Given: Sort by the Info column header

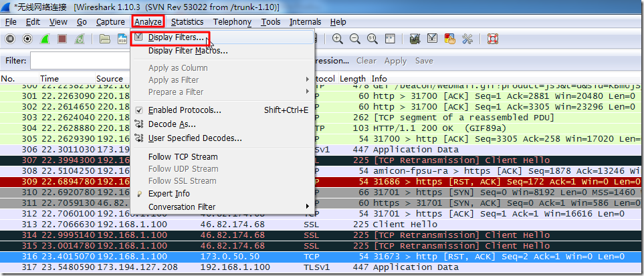Looking at the screenshot, I should point(506,78).
